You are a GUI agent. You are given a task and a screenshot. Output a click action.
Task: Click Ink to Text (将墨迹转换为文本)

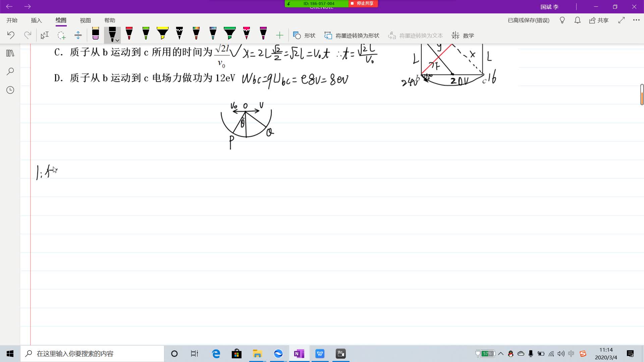416,35
